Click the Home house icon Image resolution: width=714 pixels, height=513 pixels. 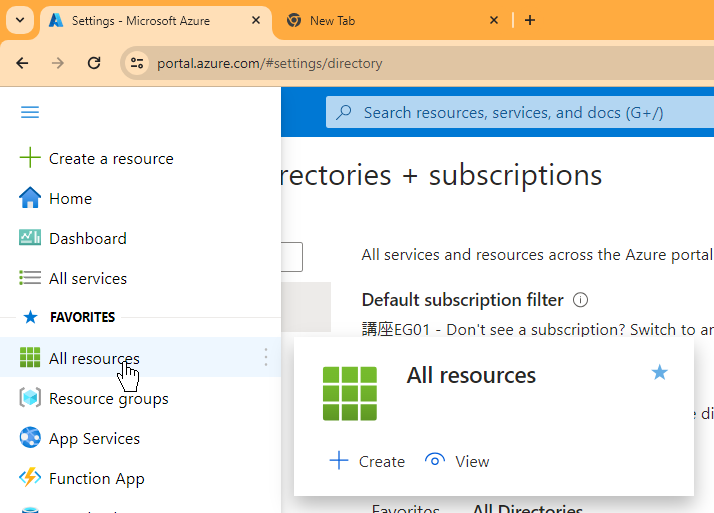30,198
